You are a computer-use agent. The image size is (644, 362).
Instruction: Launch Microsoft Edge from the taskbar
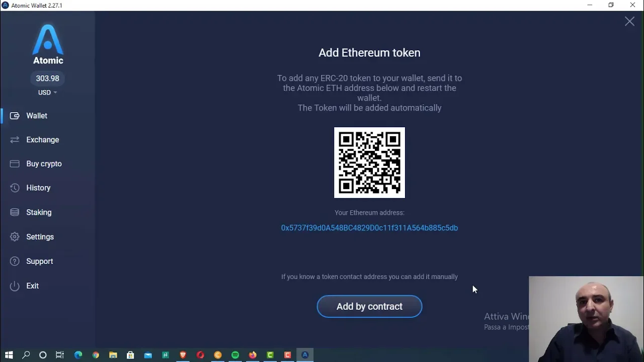pos(78,355)
